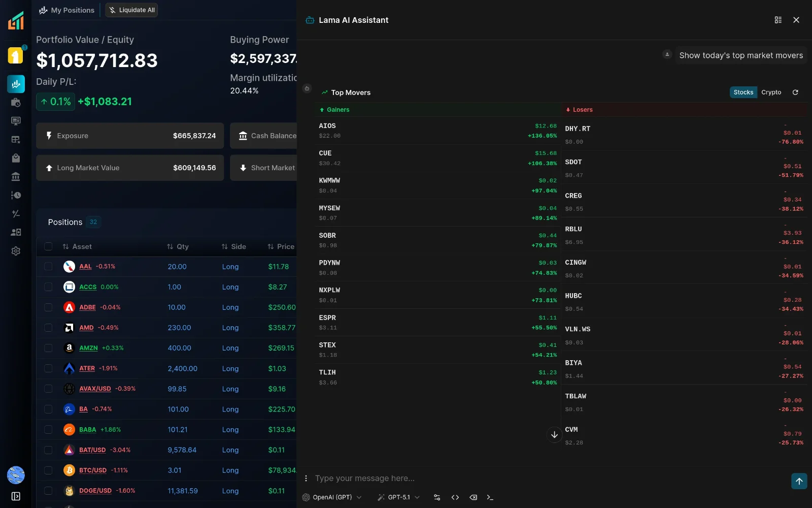
Task: Open the table with star sidebar icon
Action: [16, 140]
